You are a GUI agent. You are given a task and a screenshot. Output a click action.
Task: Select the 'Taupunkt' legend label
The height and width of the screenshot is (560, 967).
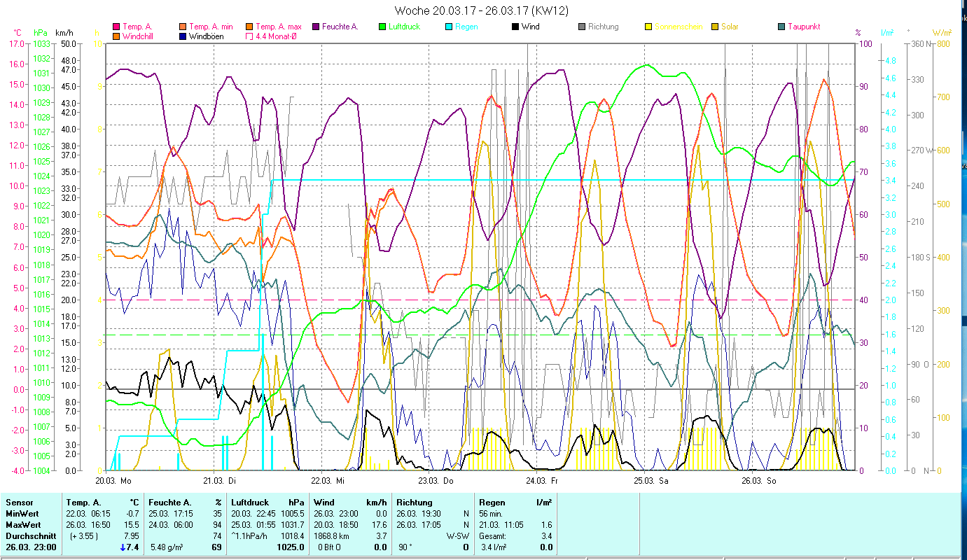tap(804, 27)
